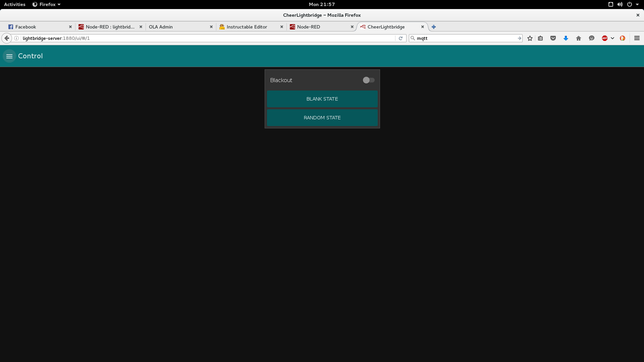Expand the Adblock Plus dropdown arrow

612,38
